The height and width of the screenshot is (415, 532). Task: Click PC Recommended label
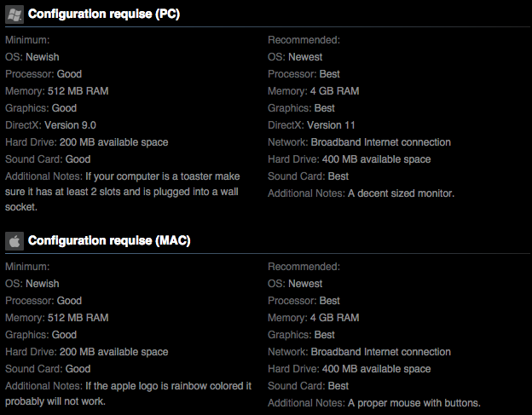point(304,40)
